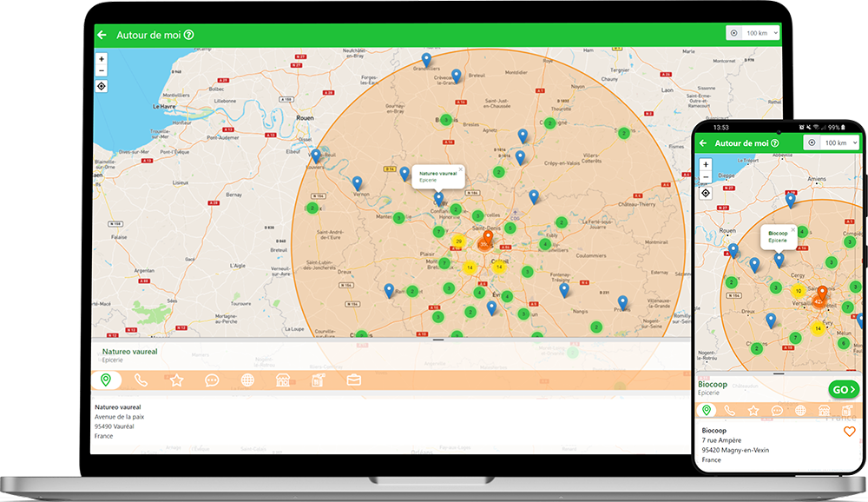The width and height of the screenshot is (868, 502).
Task: Go back using the laptop header arrow
Action: tap(102, 35)
